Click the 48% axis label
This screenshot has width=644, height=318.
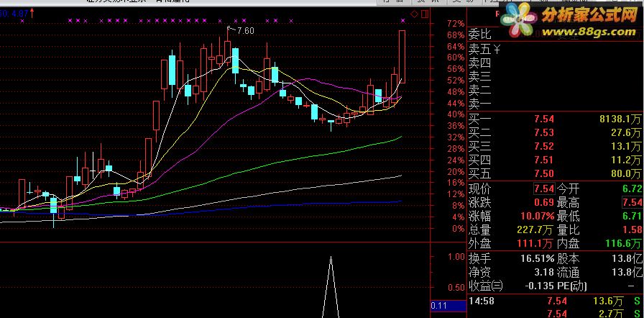pyautogui.click(x=456, y=91)
